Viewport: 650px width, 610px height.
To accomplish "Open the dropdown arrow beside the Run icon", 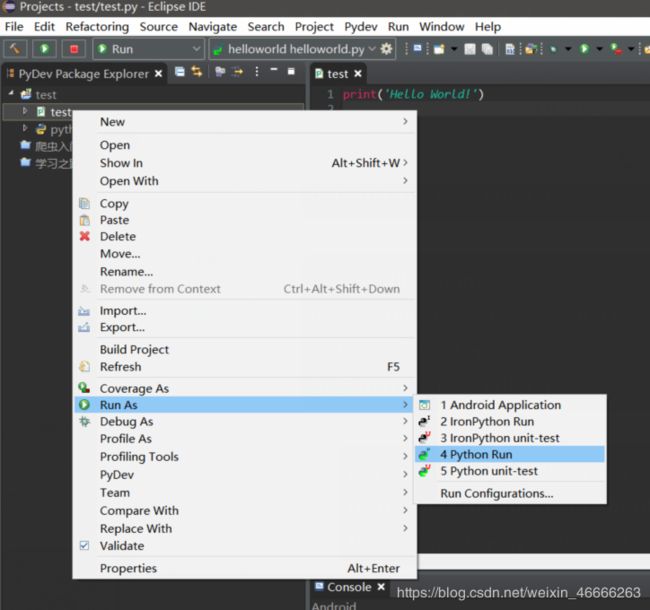I will [x=599, y=49].
